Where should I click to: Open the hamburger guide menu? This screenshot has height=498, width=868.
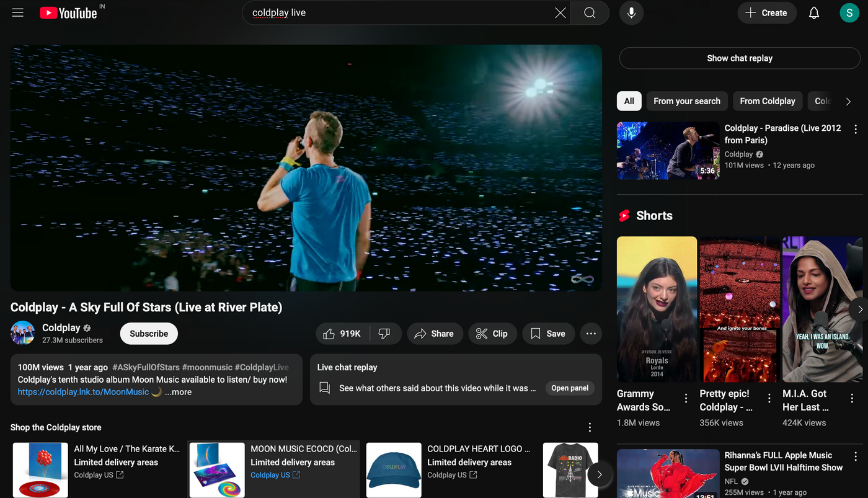pos(17,12)
